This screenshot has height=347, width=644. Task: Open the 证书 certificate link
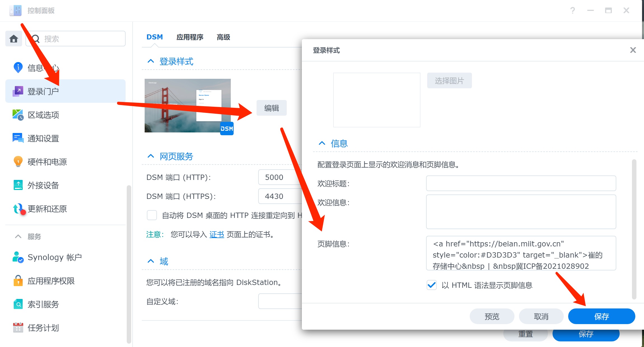coord(217,234)
